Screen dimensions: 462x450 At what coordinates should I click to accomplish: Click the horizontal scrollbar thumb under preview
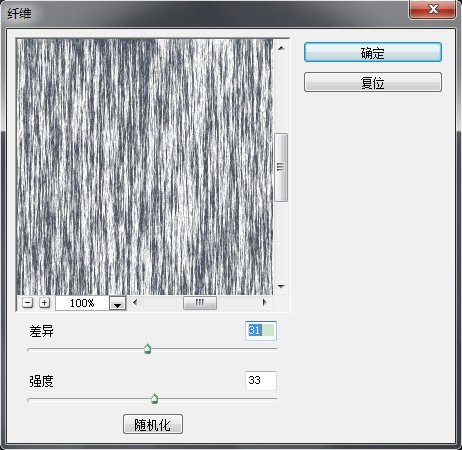(200, 303)
